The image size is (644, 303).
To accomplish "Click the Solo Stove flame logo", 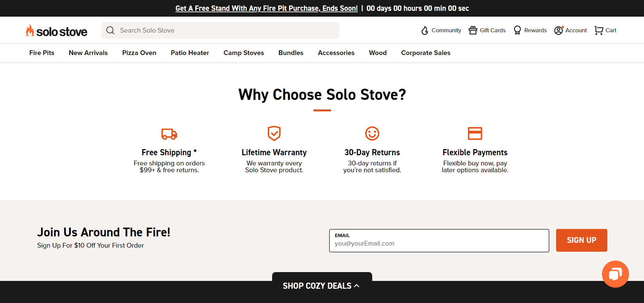I will click(x=30, y=30).
